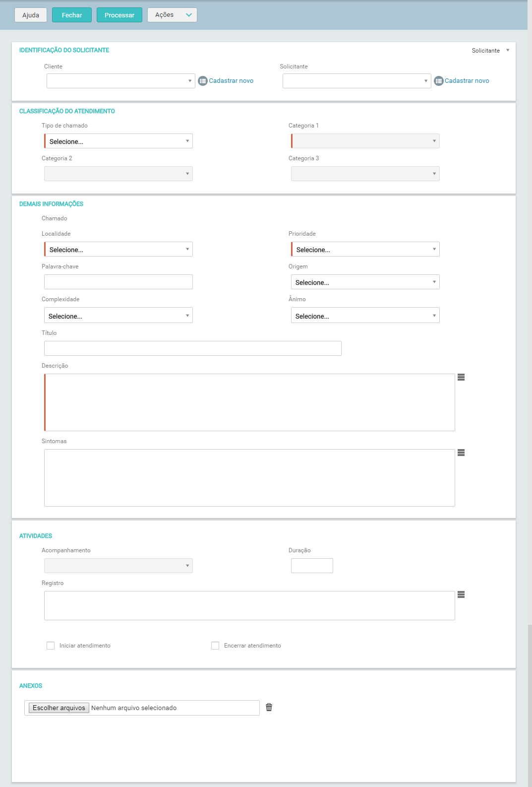Image resolution: width=532 pixels, height=787 pixels.
Task: Expand the Prioridade dropdown
Action: click(365, 249)
